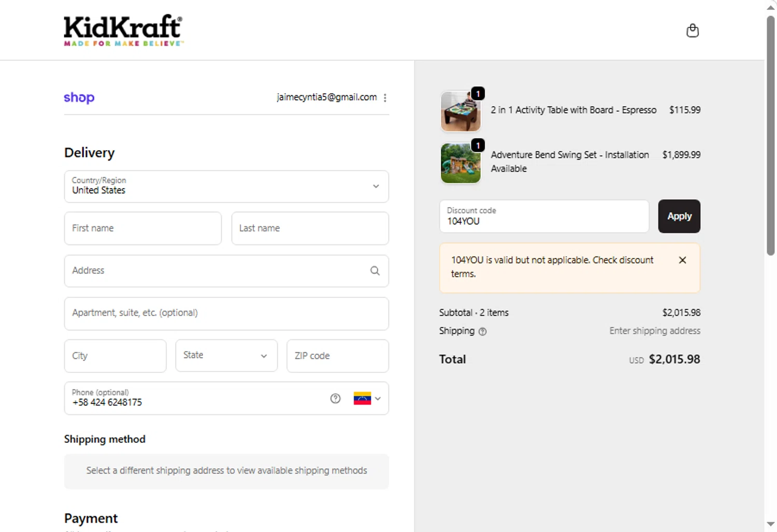The width and height of the screenshot is (777, 532).
Task: Click the phone number help icon
Action: tap(335, 398)
